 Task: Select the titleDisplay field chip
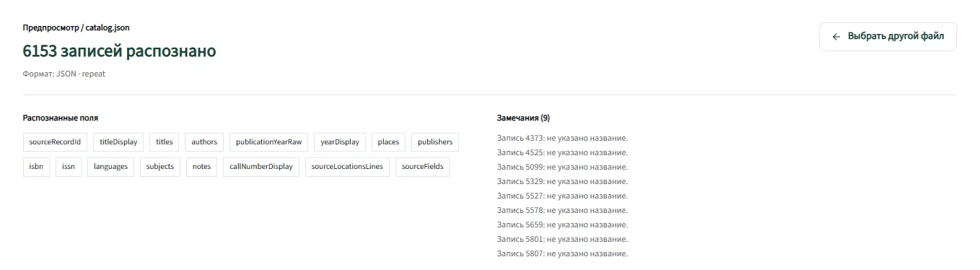119,142
